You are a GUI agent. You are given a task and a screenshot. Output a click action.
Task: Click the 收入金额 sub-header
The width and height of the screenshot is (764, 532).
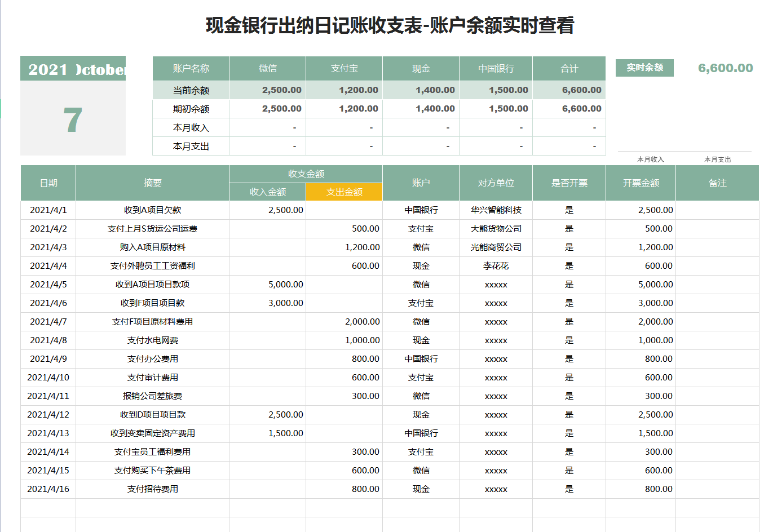pyautogui.click(x=267, y=192)
